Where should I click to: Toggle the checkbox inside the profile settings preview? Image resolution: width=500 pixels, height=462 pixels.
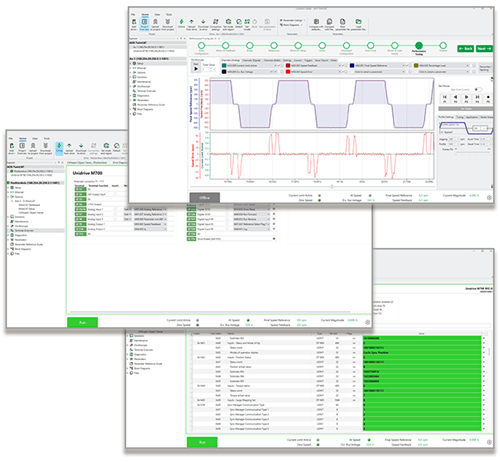(x=442, y=132)
